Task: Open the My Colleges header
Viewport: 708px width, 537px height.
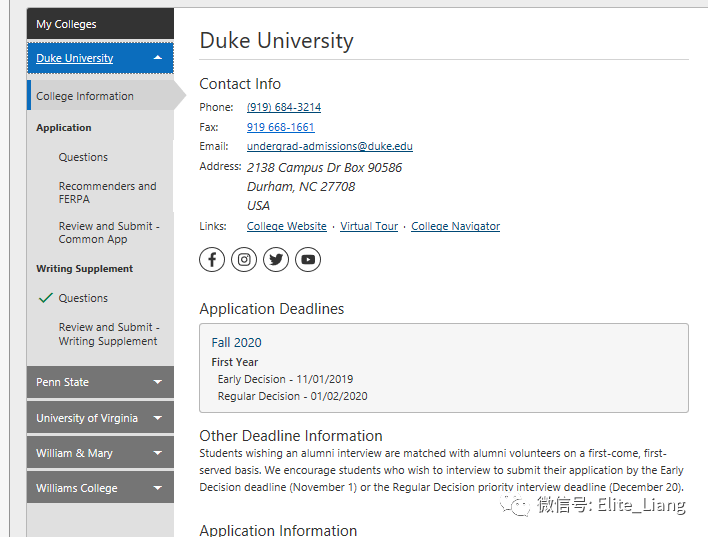Action: click(x=100, y=24)
